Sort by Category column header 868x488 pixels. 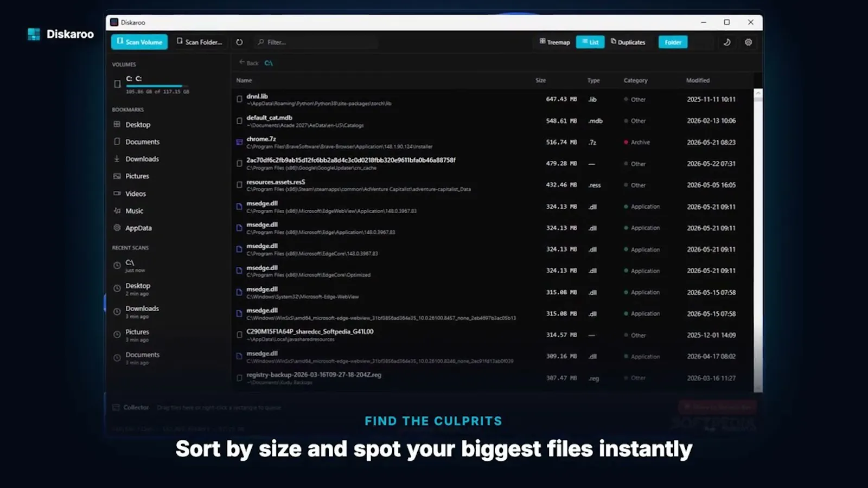click(635, 80)
